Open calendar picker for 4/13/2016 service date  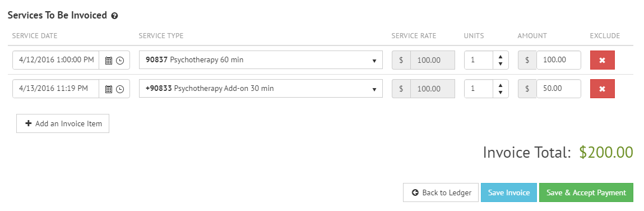(109, 89)
